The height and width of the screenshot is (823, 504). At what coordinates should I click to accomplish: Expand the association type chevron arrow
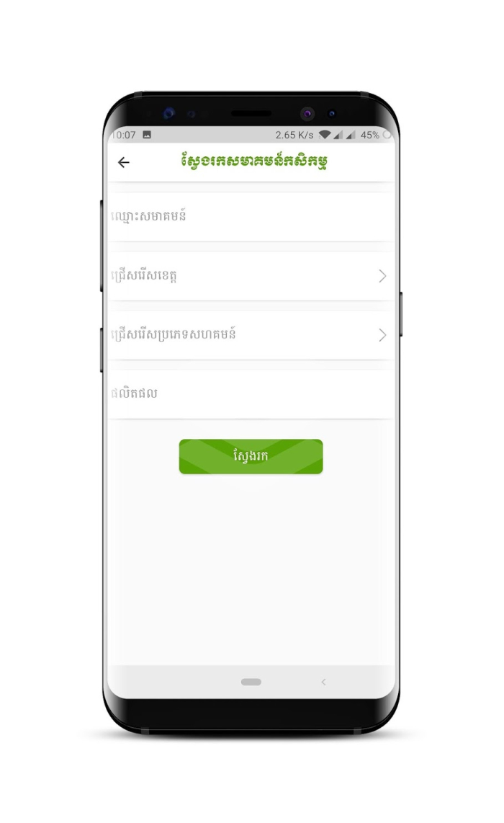[382, 335]
